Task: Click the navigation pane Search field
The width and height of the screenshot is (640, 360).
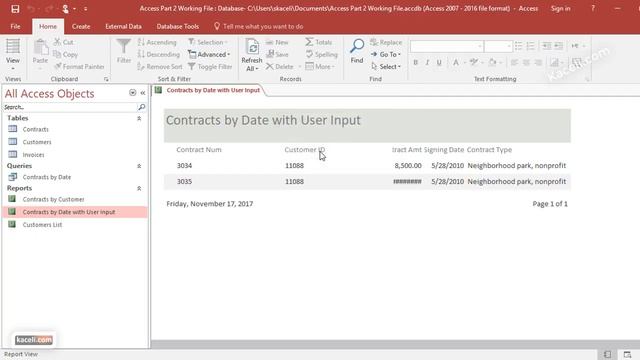Action: coord(70,107)
